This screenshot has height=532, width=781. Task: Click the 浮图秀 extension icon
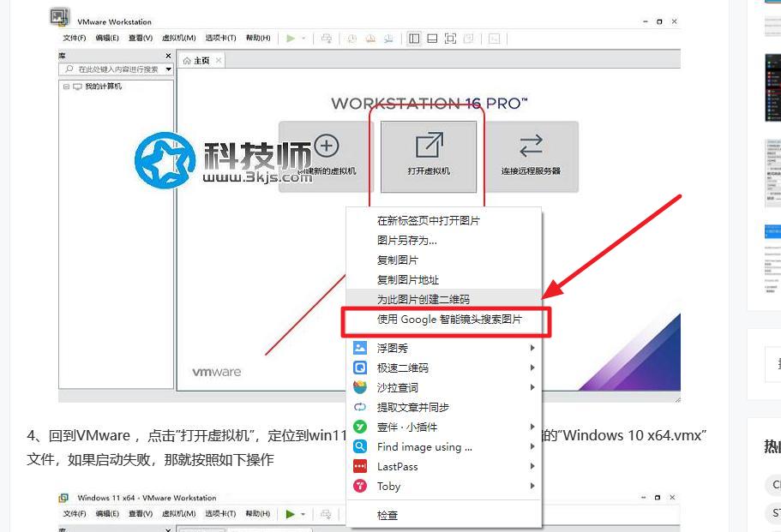tap(359, 348)
